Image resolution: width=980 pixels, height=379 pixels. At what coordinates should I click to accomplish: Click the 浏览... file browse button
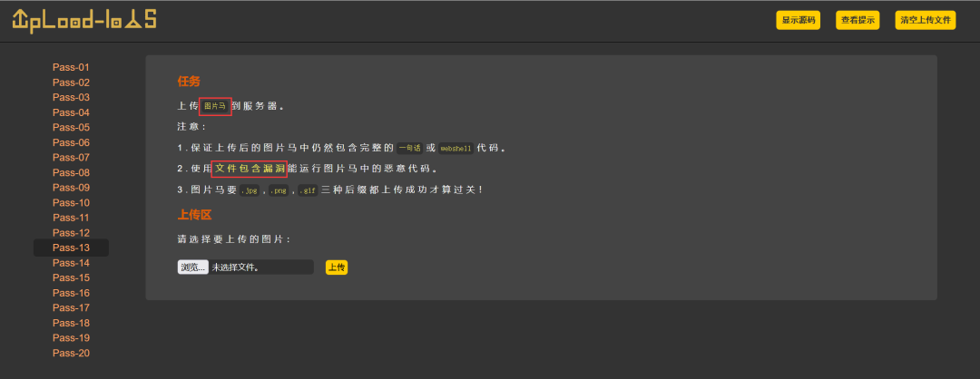[192, 267]
